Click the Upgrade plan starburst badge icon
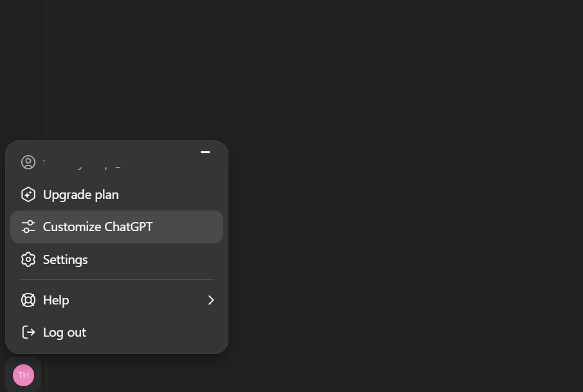 click(28, 194)
